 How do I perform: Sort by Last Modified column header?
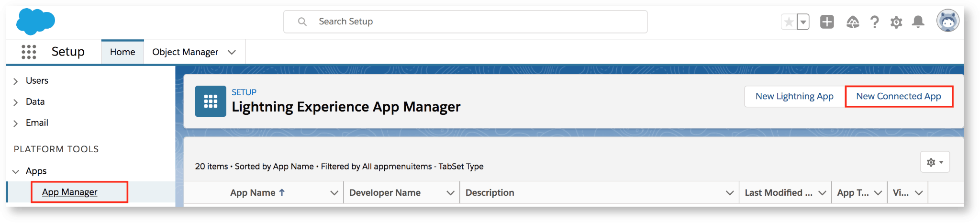[x=779, y=192]
